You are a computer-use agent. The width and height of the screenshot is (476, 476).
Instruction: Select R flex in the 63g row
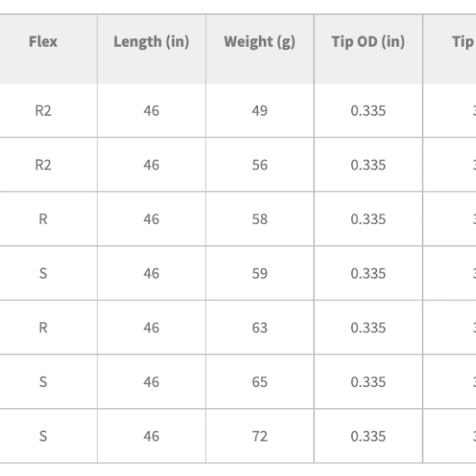tap(43, 328)
